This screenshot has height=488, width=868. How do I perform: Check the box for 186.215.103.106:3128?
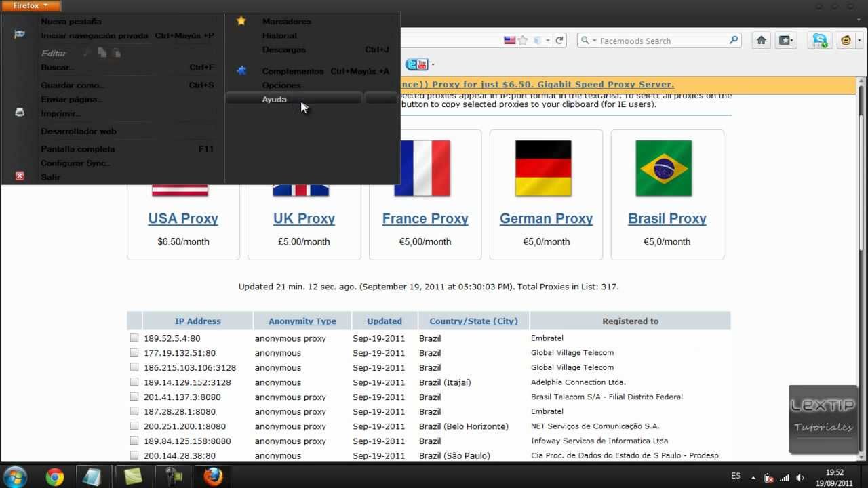coord(134,367)
